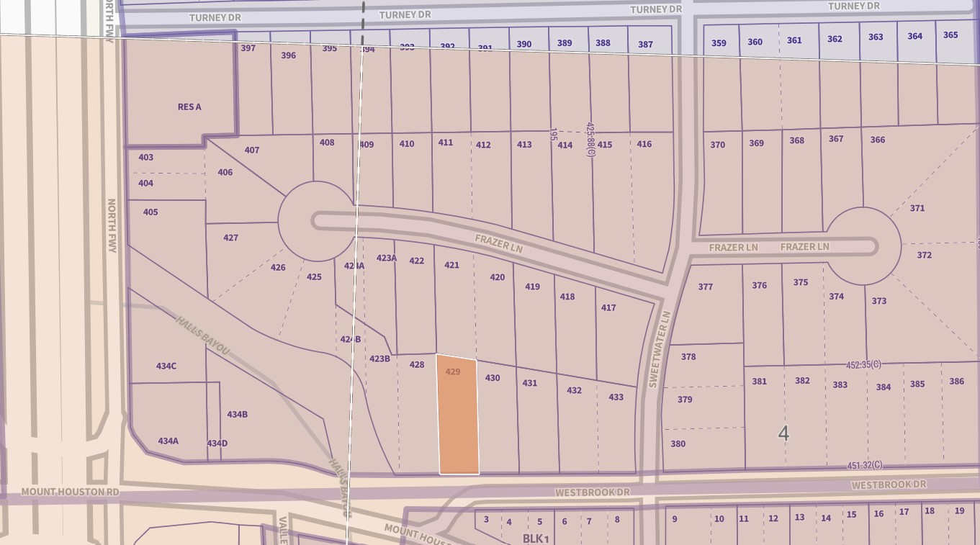Click lot 371 label
The image size is (980, 545).
click(x=917, y=208)
